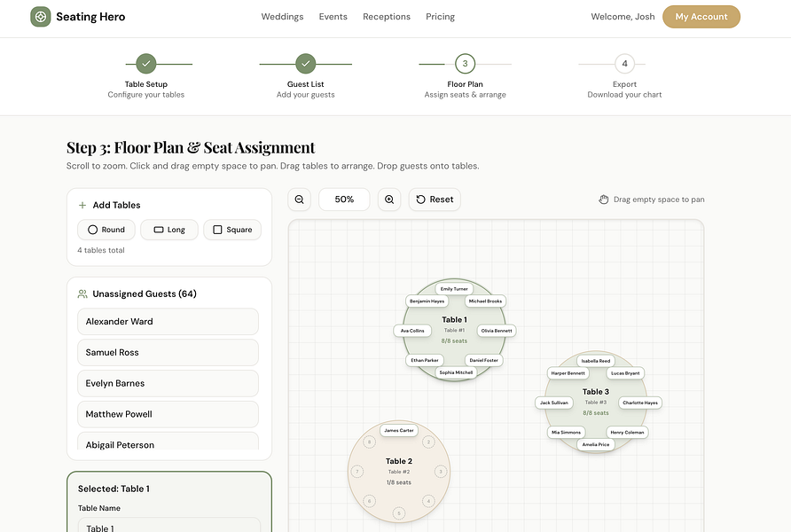Click guest chip Harper Bennett
791x532 pixels.
pyautogui.click(x=568, y=373)
